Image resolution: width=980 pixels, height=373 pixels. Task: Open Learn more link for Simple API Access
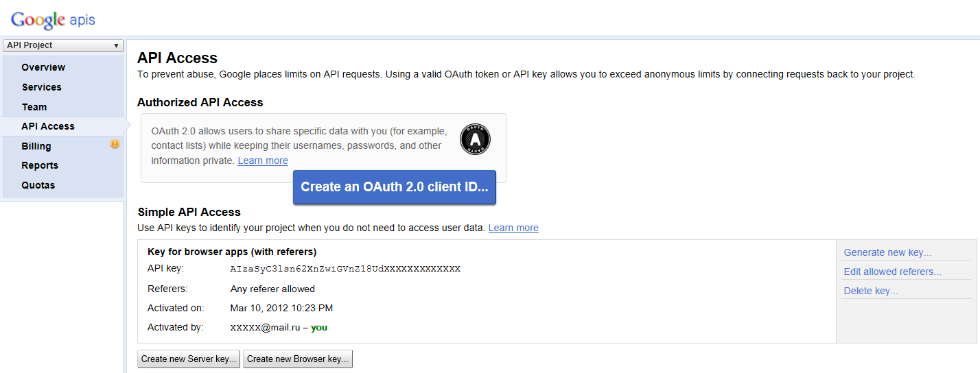pos(513,228)
